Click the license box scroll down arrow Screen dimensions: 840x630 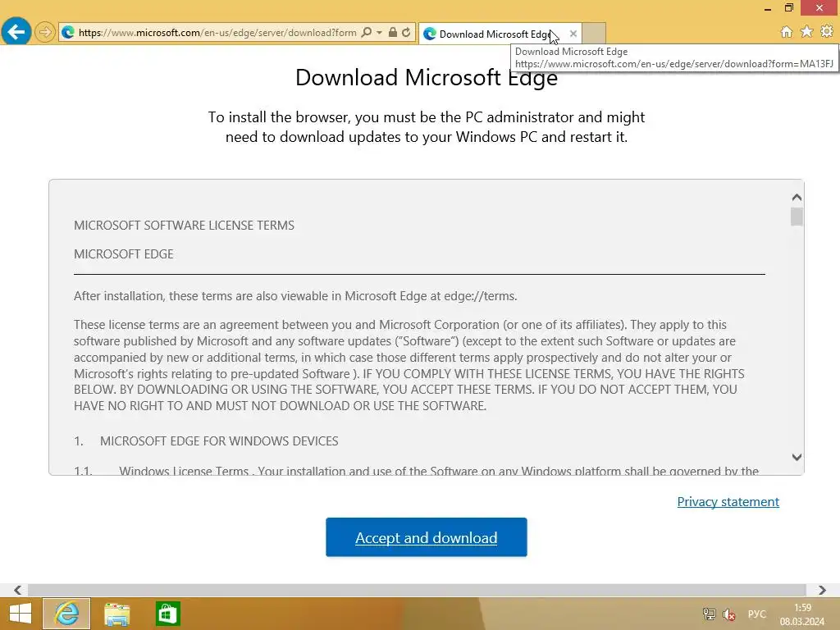[x=797, y=457]
